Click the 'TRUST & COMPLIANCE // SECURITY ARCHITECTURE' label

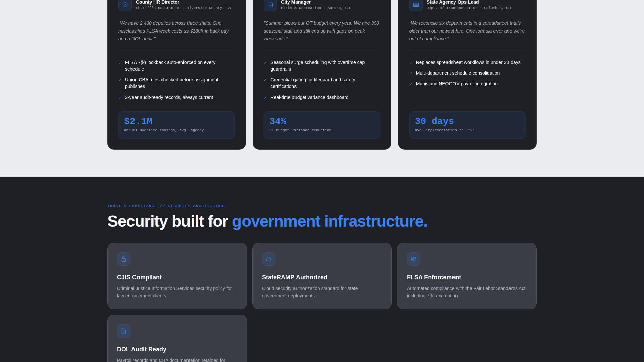click(x=167, y=206)
